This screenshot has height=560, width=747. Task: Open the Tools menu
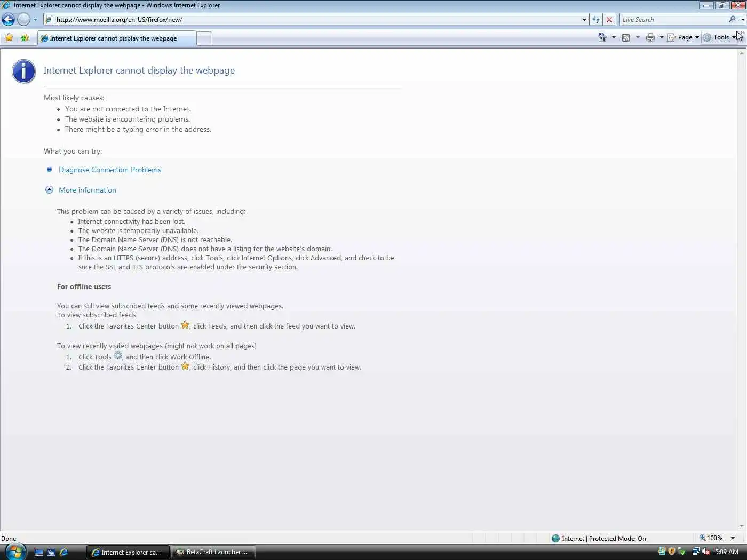(719, 37)
